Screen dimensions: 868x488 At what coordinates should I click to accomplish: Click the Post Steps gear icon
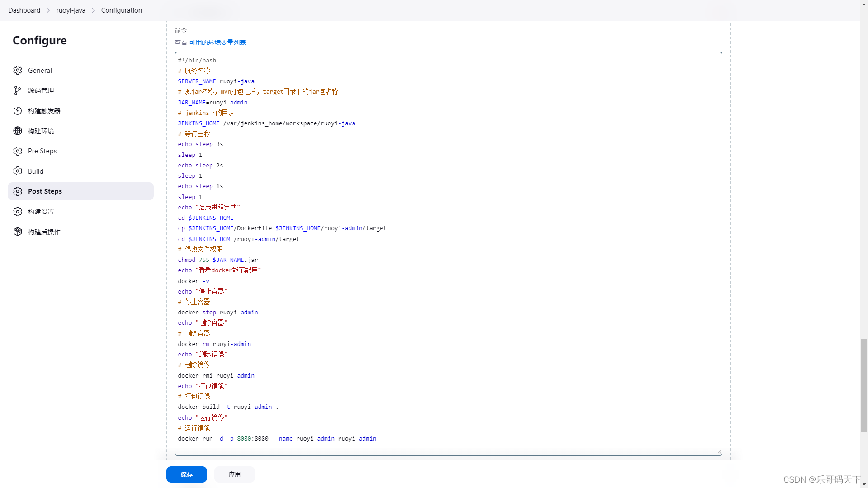18,191
